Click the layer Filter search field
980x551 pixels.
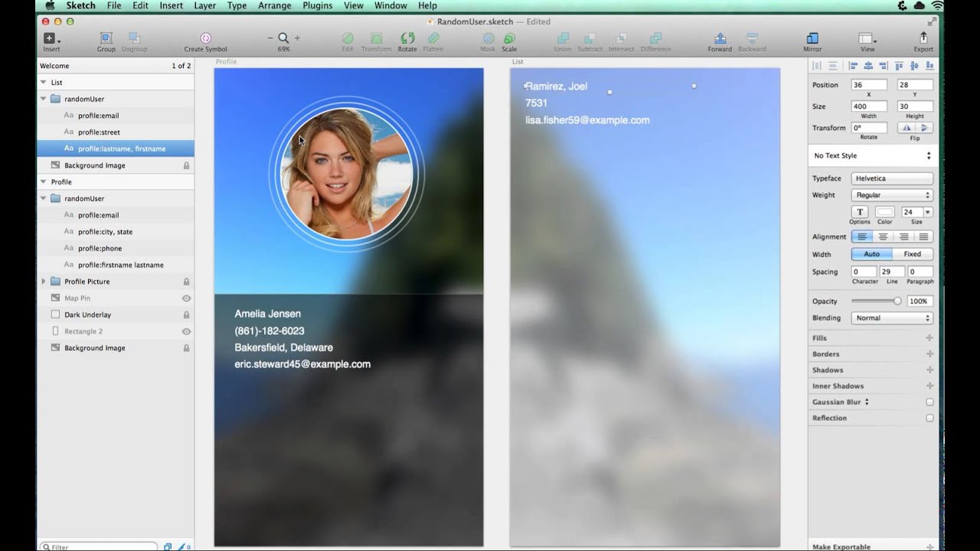(100, 546)
